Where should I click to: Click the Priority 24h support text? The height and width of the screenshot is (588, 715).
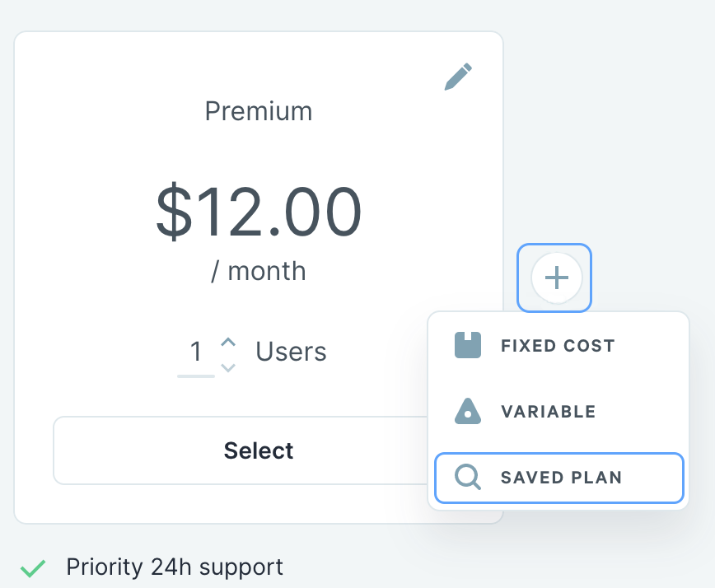pos(175,567)
